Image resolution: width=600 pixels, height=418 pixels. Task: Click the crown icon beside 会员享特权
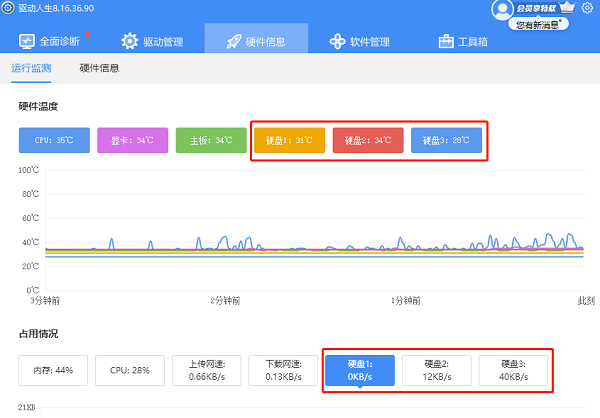(x=568, y=8)
